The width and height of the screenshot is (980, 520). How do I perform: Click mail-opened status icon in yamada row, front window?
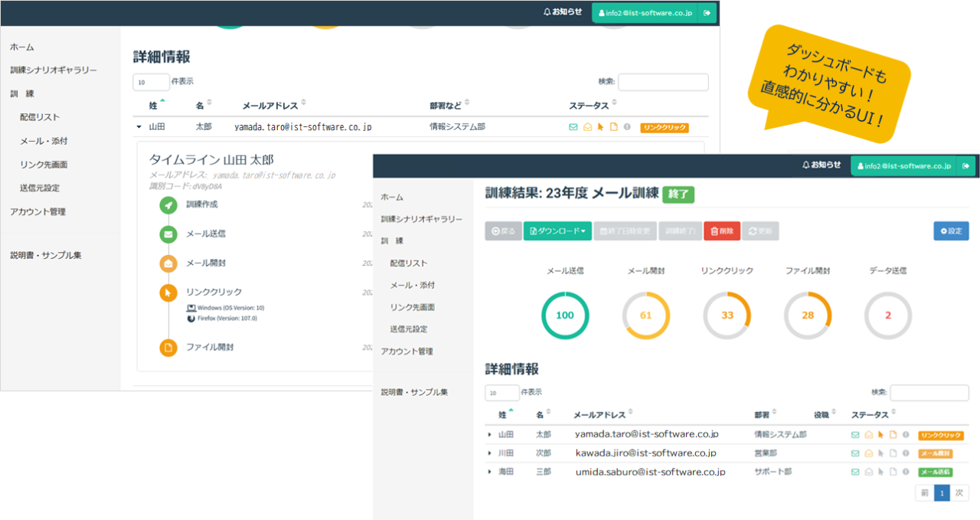tap(868, 434)
